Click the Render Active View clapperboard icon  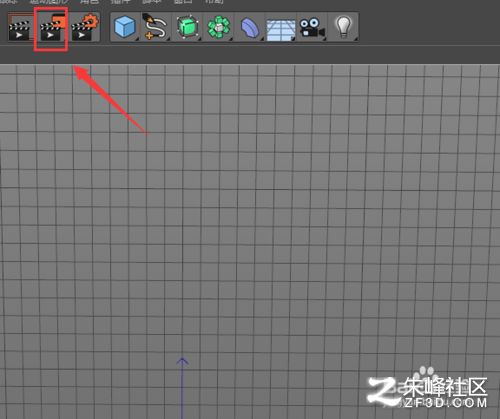click(x=19, y=29)
